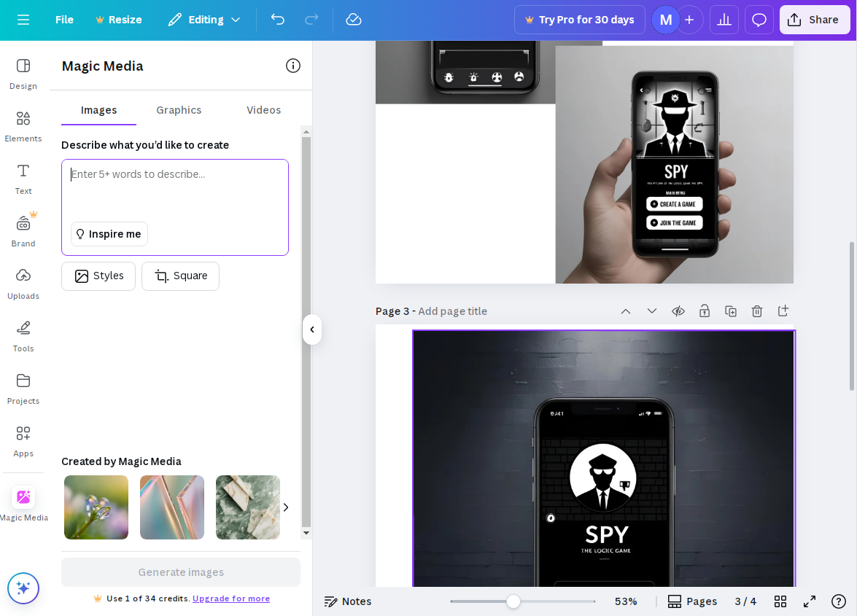
Task: Open the analytics chart icon
Action: click(x=724, y=20)
